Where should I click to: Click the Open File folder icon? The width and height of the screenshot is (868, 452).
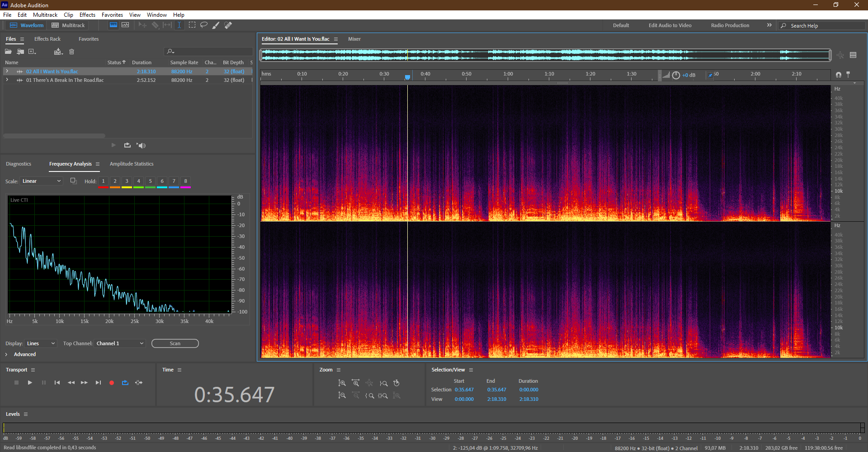point(8,52)
